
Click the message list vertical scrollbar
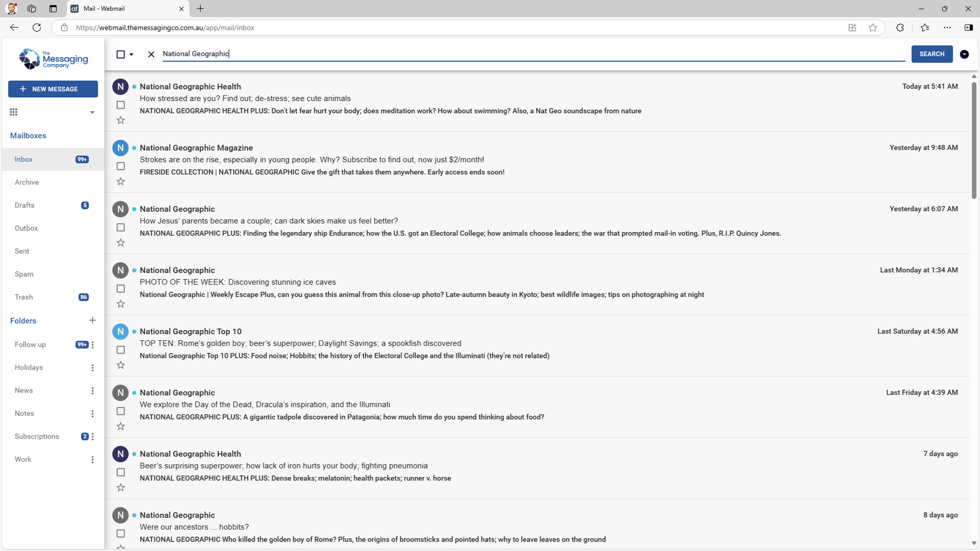coord(974,141)
